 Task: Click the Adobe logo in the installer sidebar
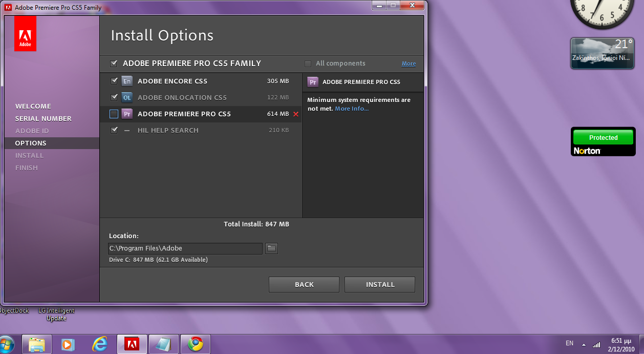(25, 33)
